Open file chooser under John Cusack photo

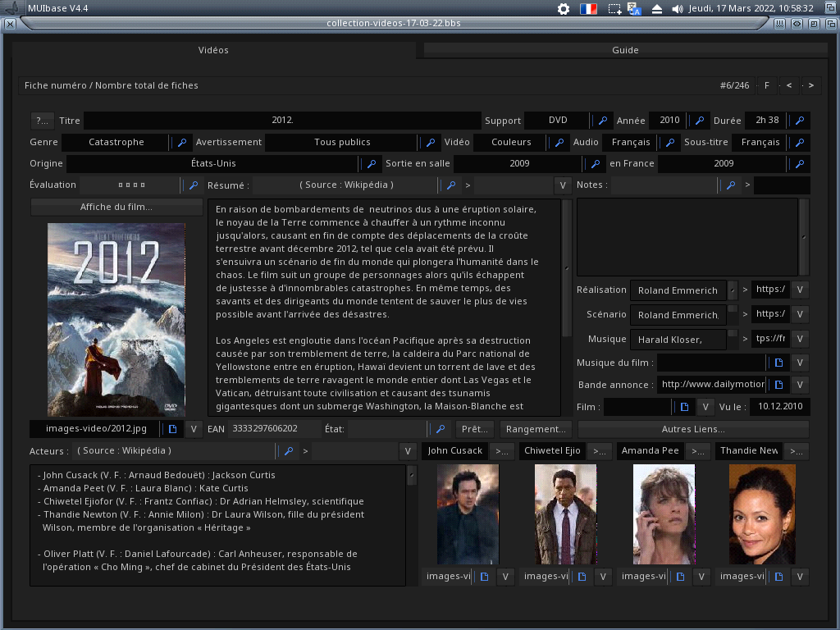click(x=484, y=577)
